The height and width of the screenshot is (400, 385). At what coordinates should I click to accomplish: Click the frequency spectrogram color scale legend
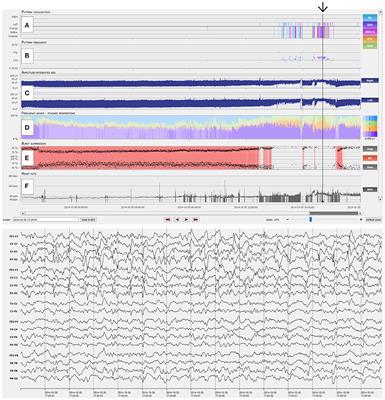pos(370,127)
